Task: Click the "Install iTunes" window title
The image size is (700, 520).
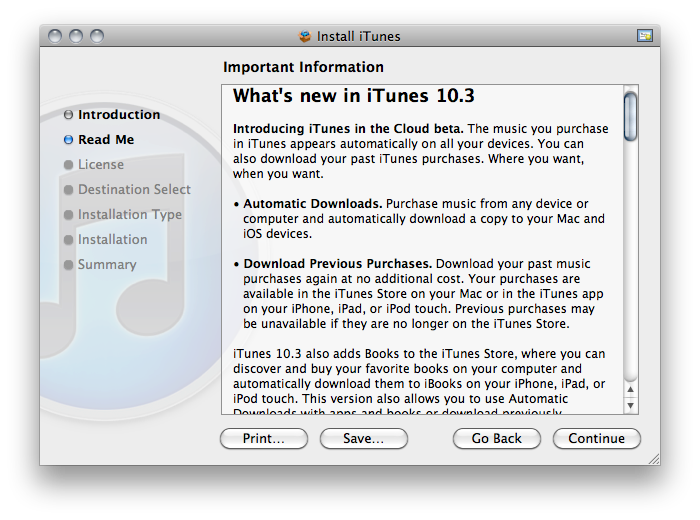Action: tap(358, 36)
